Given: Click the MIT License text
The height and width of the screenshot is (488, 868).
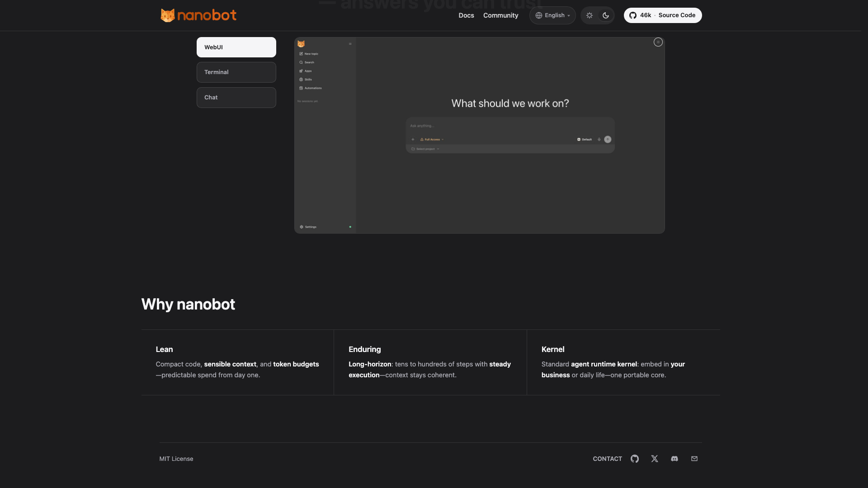Looking at the screenshot, I should coord(176,459).
